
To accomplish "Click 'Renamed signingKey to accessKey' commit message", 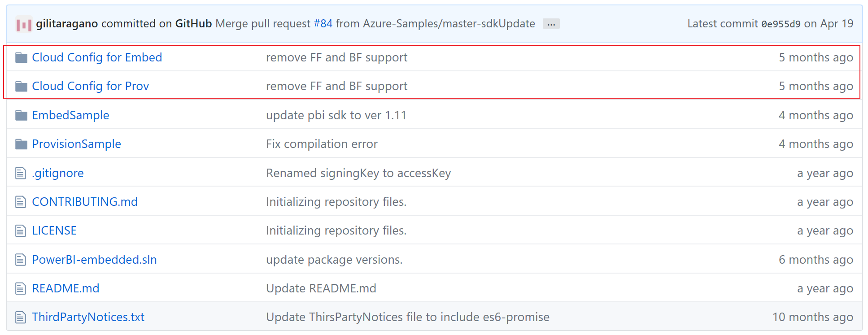I will point(358,173).
